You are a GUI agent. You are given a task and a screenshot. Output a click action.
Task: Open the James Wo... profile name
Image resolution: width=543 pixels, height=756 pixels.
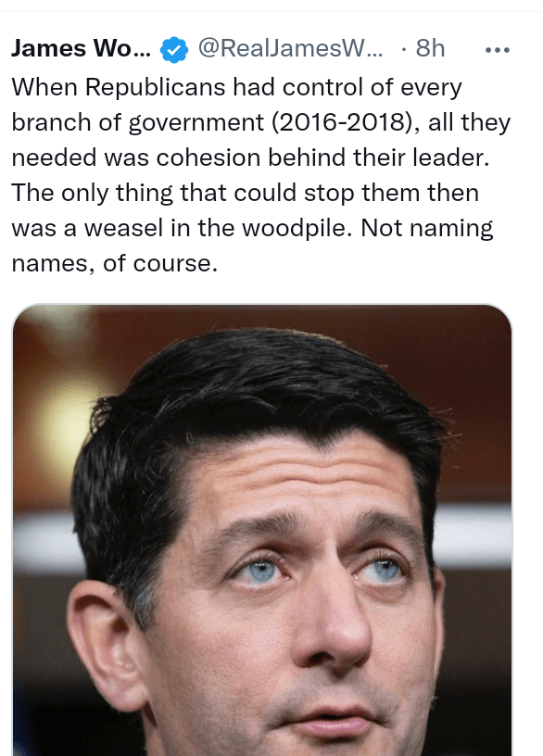(81, 48)
